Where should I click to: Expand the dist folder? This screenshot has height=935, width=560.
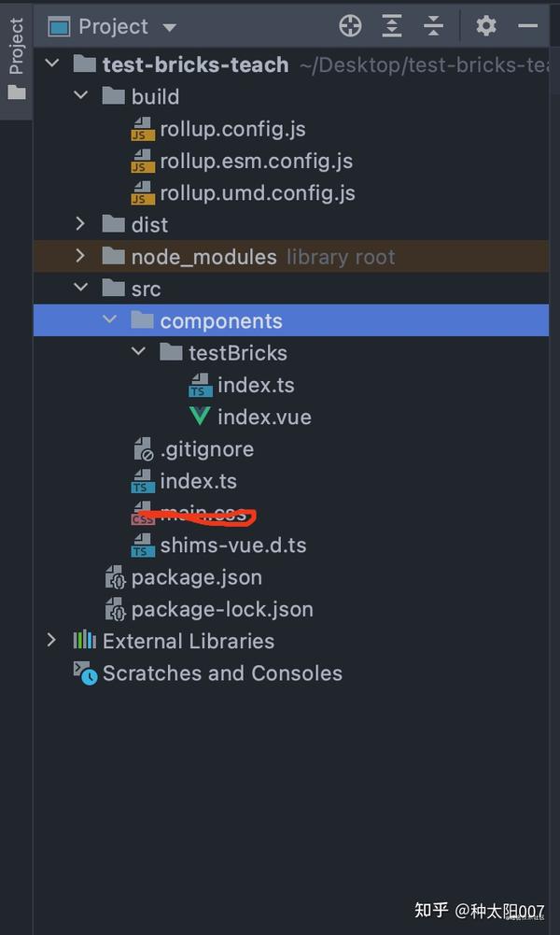[80, 224]
